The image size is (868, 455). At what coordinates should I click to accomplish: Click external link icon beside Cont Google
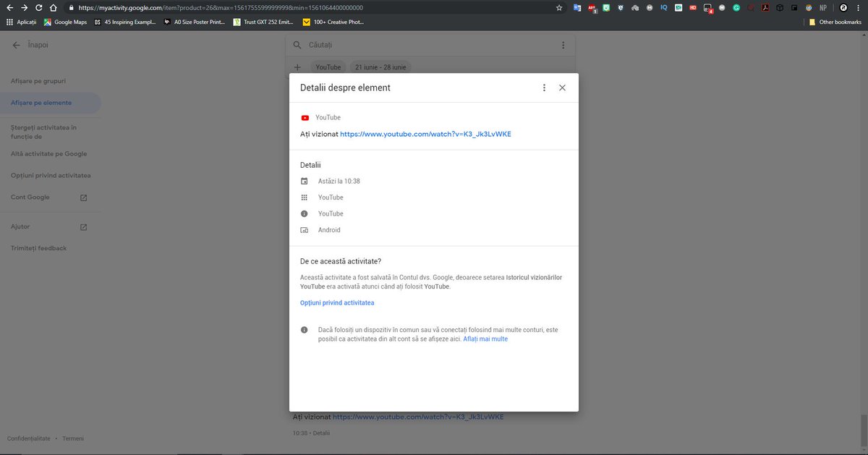[x=83, y=197]
